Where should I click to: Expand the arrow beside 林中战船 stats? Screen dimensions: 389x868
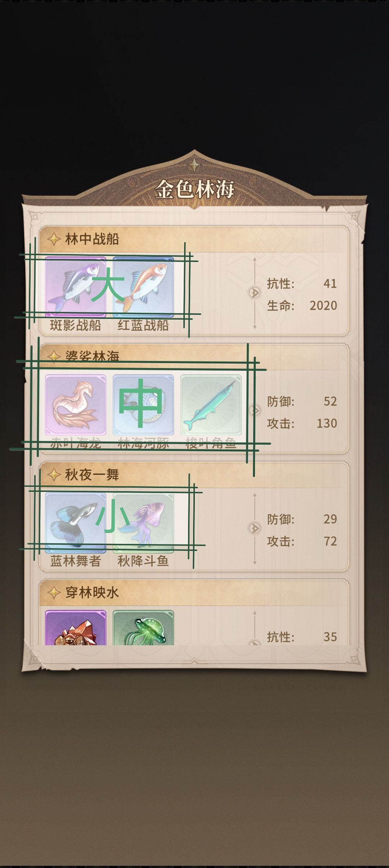click(255, 293)
